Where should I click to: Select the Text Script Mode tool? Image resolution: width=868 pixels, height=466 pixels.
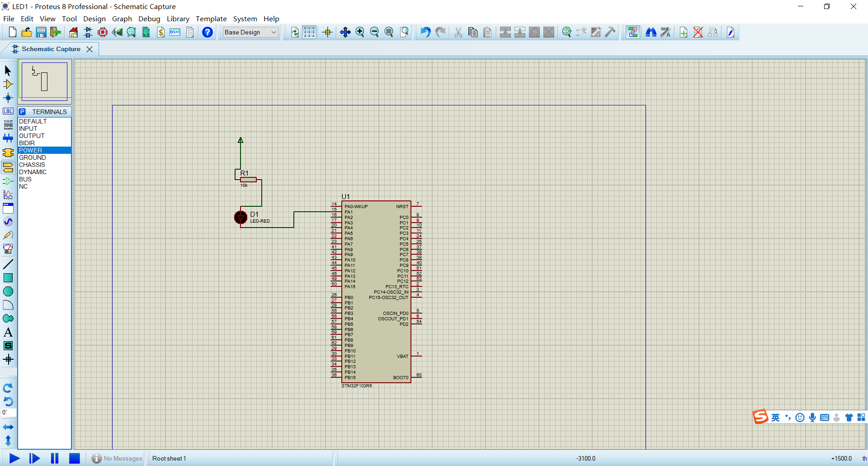(8, 125)
